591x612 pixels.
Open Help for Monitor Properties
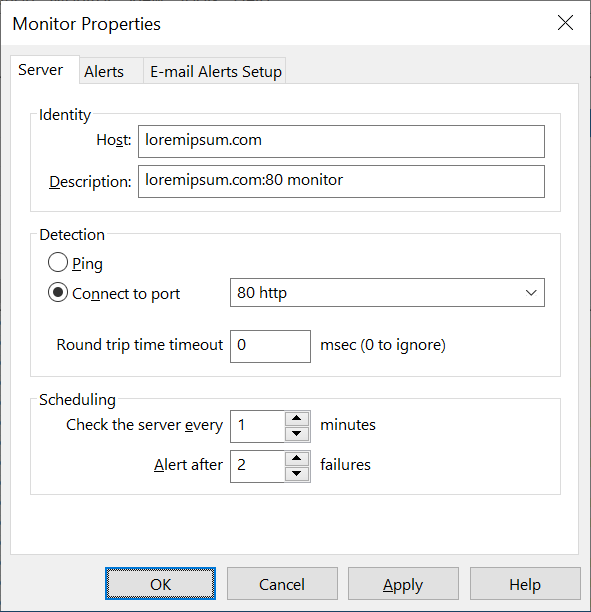(525, 584)
